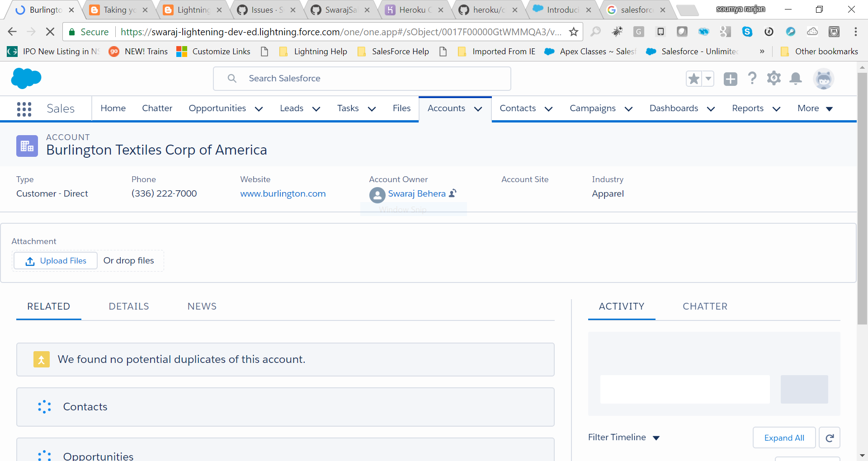Image resolution: width=868 pixels, height=461 pixels.
Task: Switch to the DETAILS tab
Action: click(129, 306)
